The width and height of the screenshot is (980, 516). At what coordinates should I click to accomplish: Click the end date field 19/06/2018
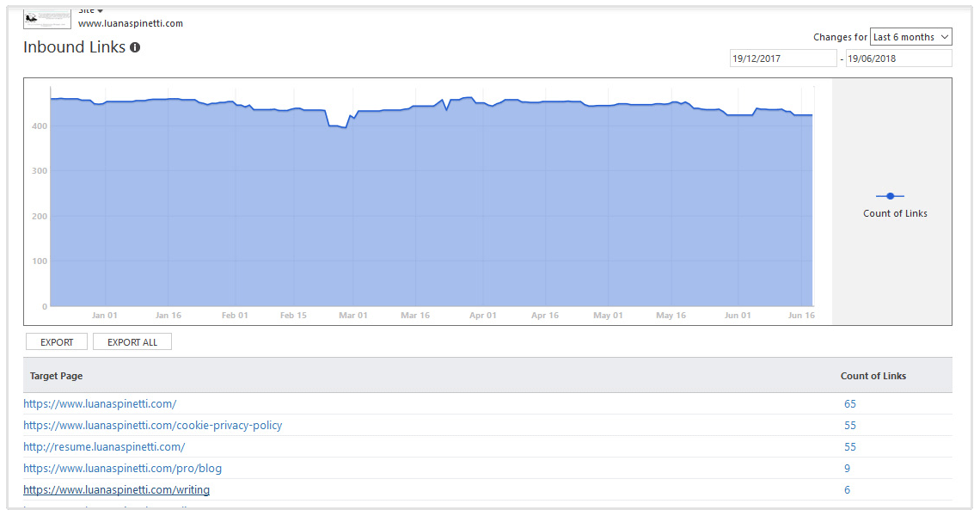pos(898,58)
